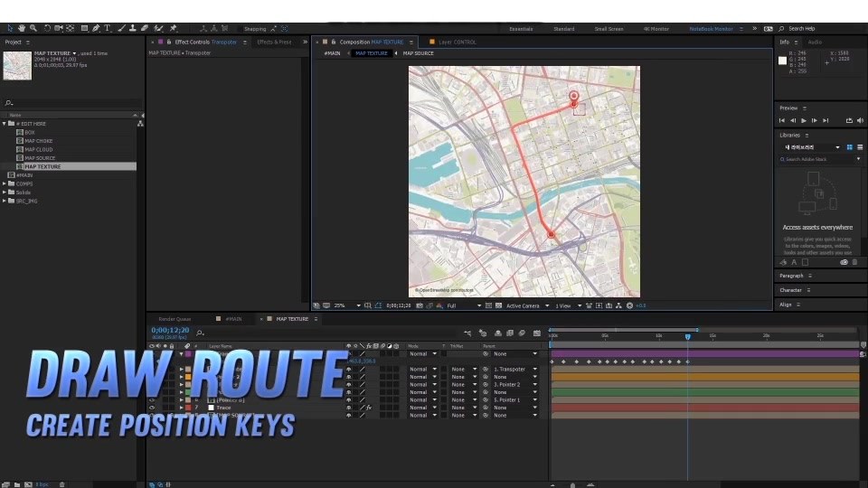Select the Hand tool
This screenshot has width=868, height=488.
pyautogui.click(x=22, y=28)
